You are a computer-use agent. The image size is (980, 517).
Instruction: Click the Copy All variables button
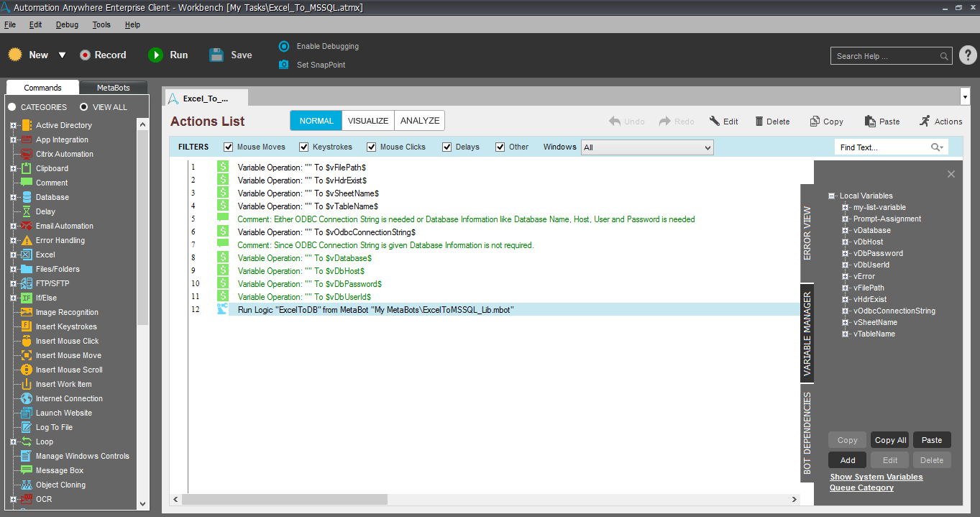890,440
